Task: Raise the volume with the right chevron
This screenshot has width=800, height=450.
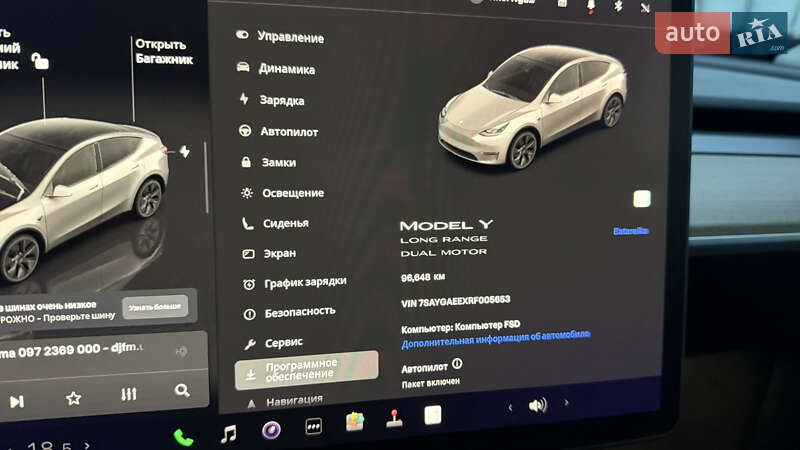Action: point(566,403)
